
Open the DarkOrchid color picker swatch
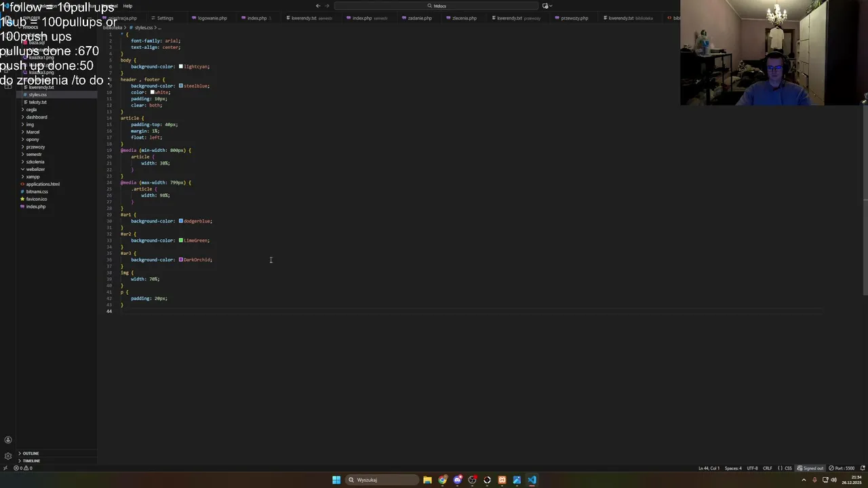coord(180,260)
